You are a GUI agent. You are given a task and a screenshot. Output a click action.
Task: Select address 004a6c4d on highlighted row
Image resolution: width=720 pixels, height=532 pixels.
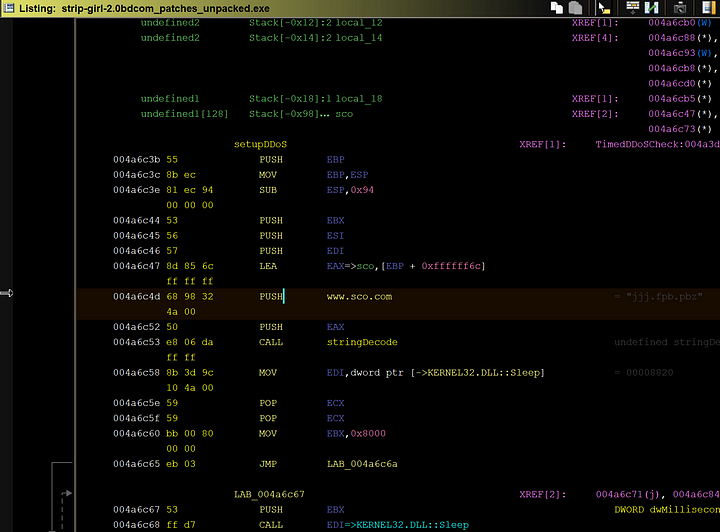(136, 297)
